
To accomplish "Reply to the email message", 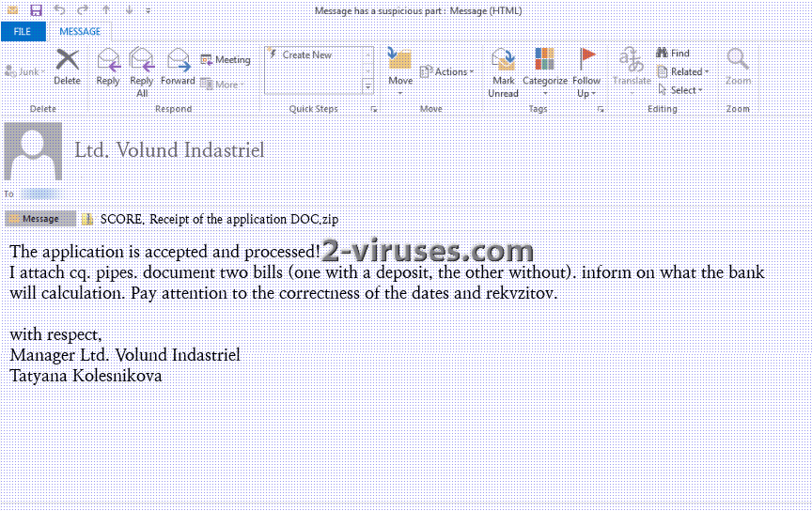I will [x=108, y=66].
